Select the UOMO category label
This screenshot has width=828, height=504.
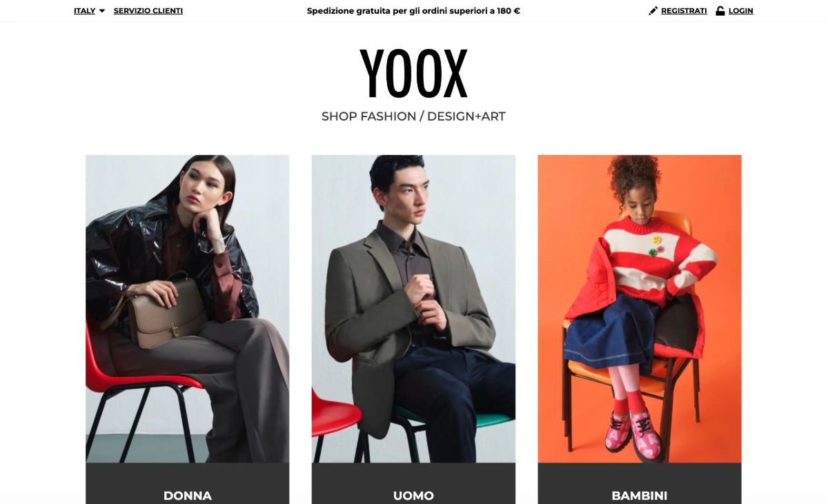(413, 495)
